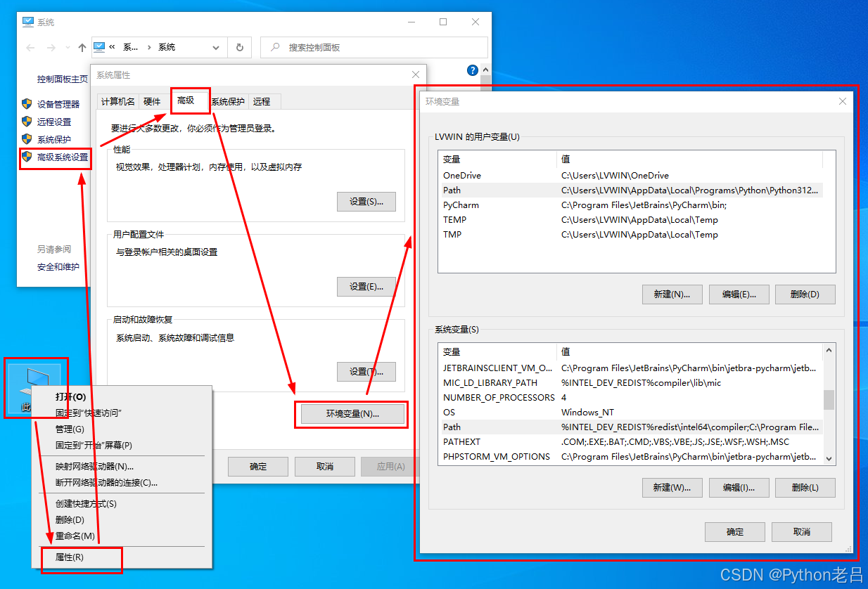Open the 环境变量(N) dialog

tap(351, 415)
